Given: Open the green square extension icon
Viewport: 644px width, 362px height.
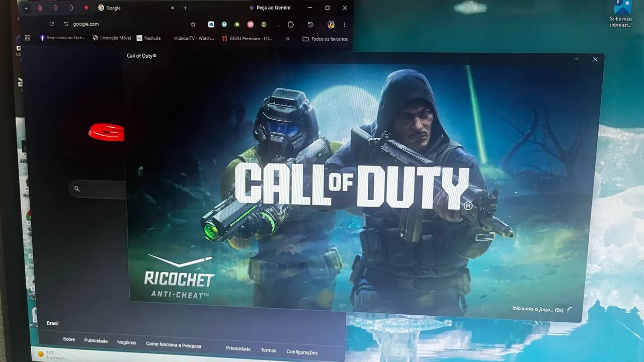Looking at the screenshot, I should (x=237, y=24).
